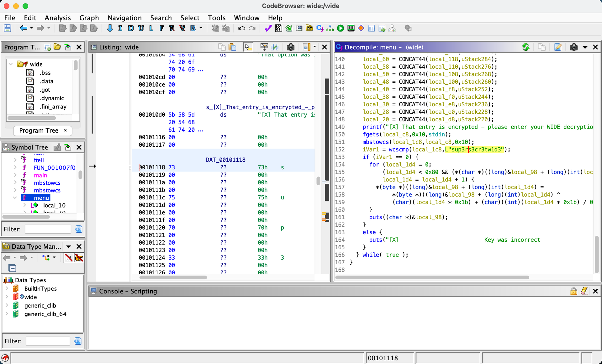Image resolution: width=602 pixels, height=364 pixels.
Task: Click the Symbol Tree vertical scrollbar thumb
Action: [81, 175]
